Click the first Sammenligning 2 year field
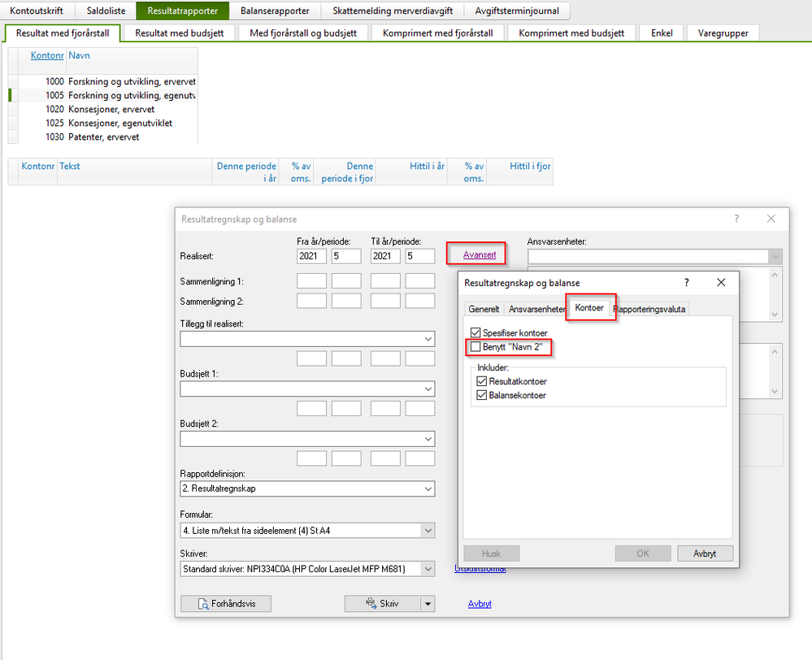This screenshot has height=660, width=812. 311,301
